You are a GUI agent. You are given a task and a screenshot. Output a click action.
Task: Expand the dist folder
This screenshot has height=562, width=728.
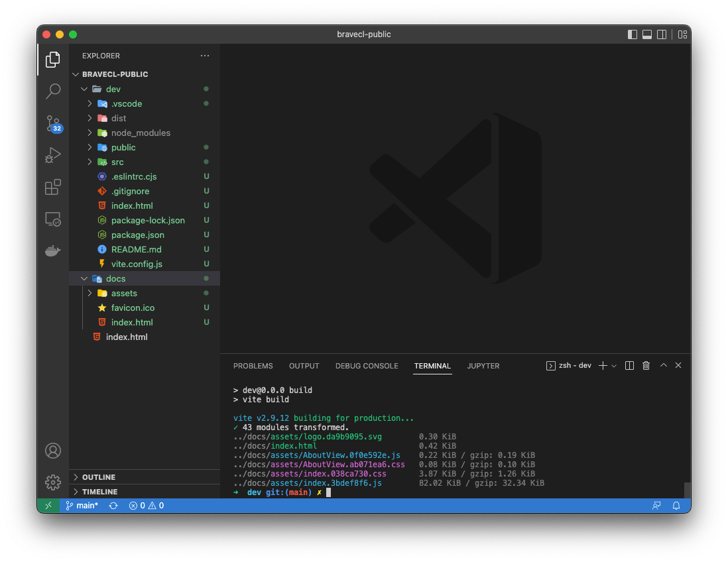pos(145,119)
